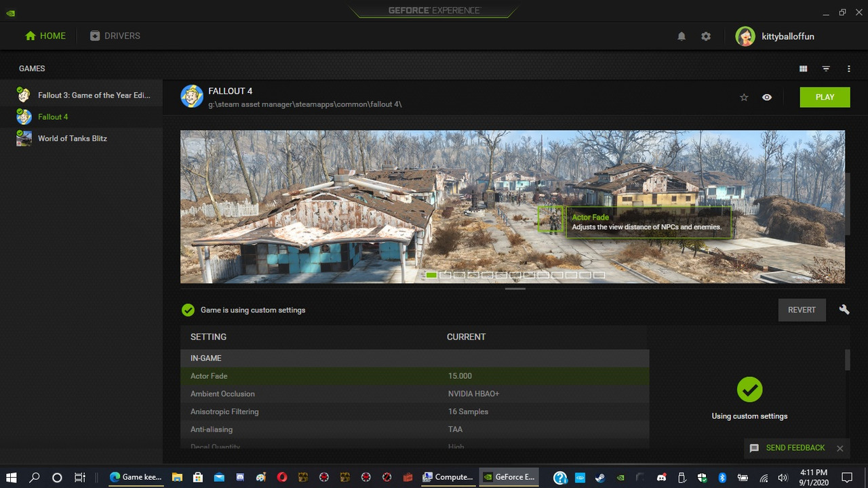
Task: Click the TAA anti-aliasing value
Action: [455, 429]
